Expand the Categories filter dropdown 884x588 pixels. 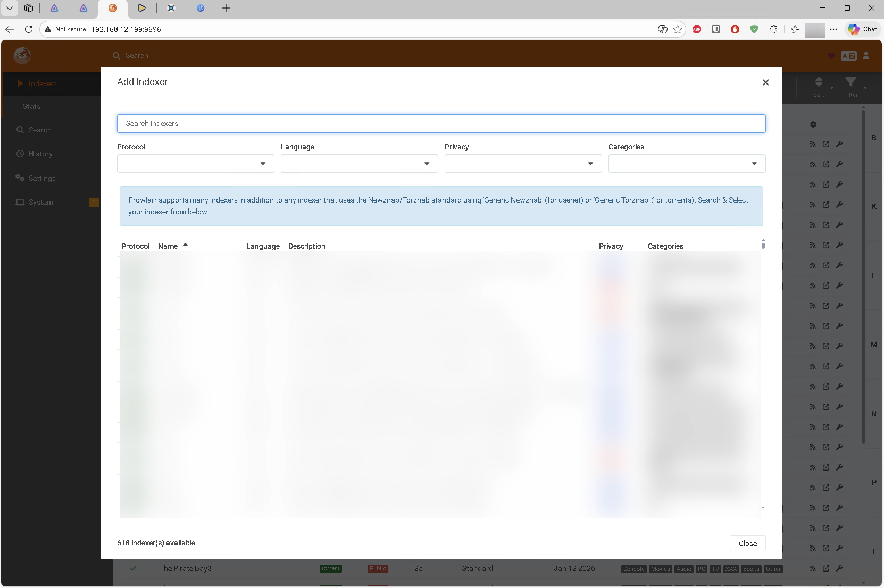pyautogui.click(x=687, y=164)
